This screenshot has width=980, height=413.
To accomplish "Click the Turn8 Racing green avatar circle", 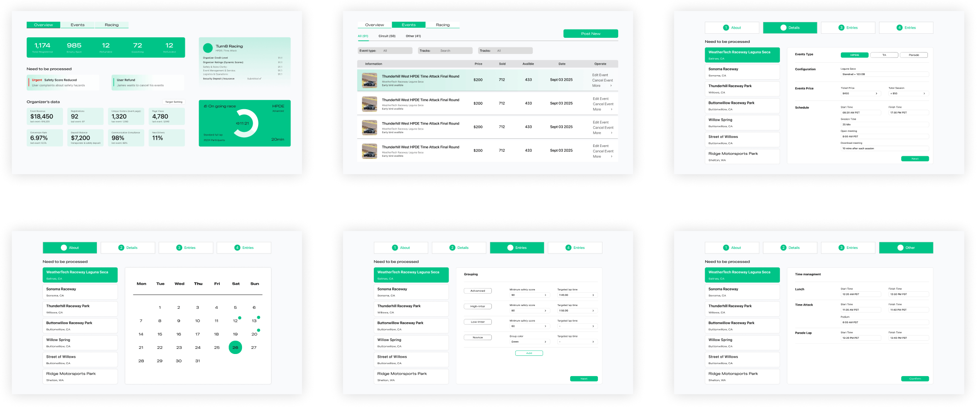I will pos(208,47).
